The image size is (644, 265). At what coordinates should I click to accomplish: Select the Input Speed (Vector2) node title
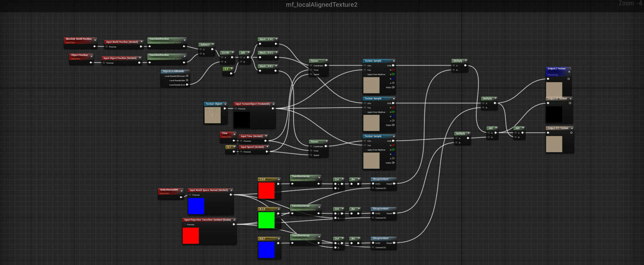point(252,147)
